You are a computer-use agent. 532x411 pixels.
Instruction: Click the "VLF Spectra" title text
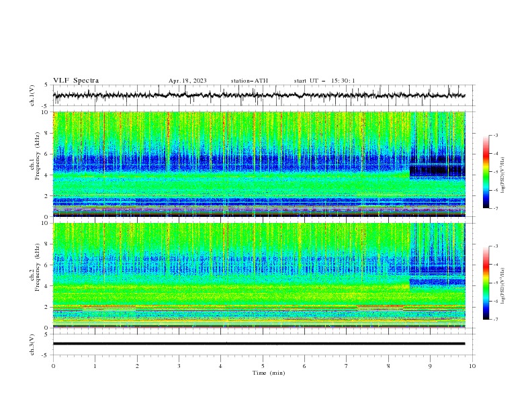(76, 81)
